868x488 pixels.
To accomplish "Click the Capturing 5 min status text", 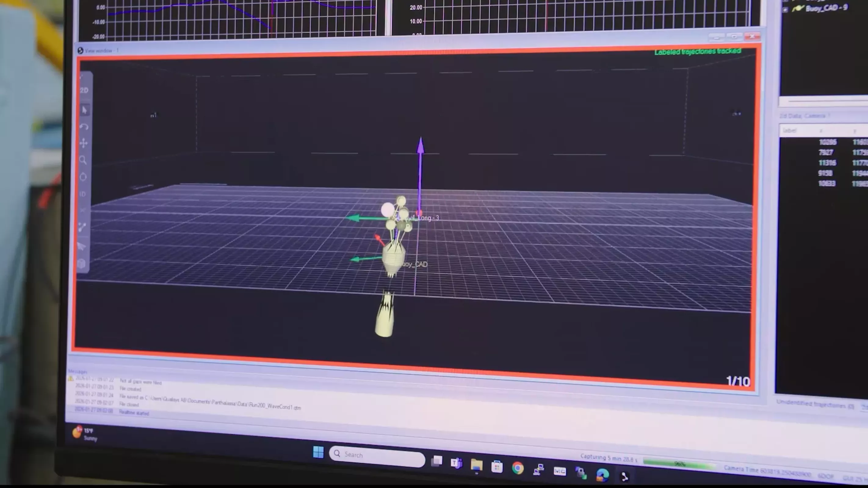I will 609,458.
